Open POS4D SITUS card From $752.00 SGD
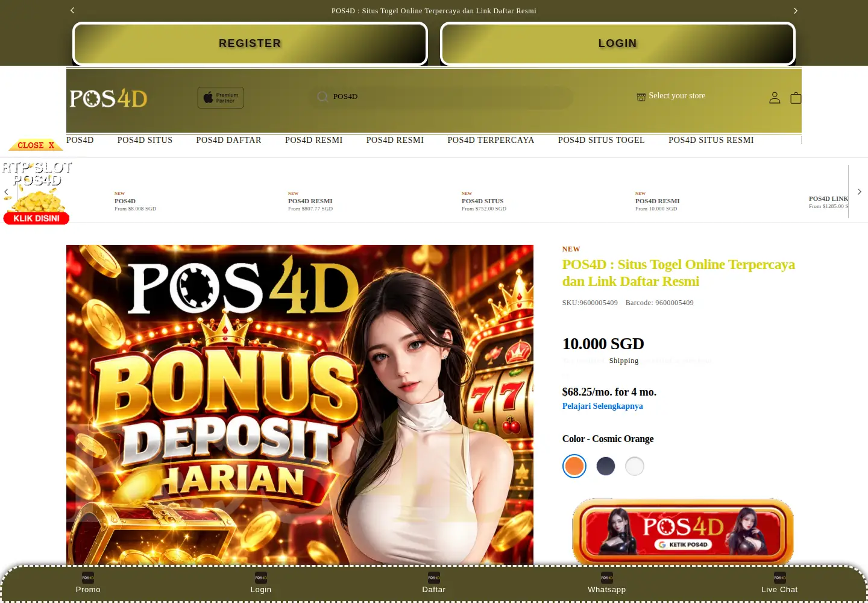The width and height of the screenshot is (868, 603). click(x=484, y=201)
